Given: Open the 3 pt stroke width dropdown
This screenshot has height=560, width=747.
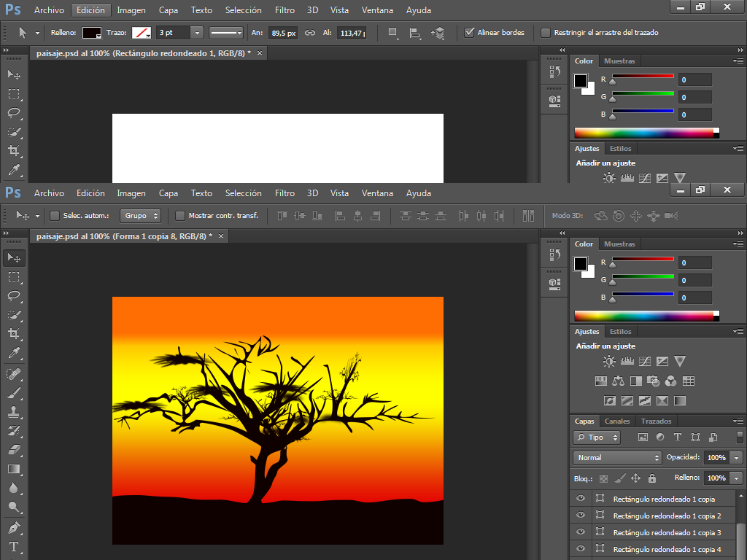Looking at the screenshot, I should pyautogui.click(x=197, y=32).
